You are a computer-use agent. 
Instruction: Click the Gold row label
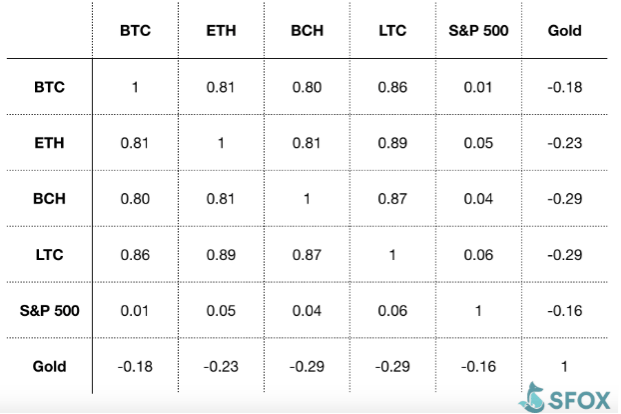coord(50,366)
